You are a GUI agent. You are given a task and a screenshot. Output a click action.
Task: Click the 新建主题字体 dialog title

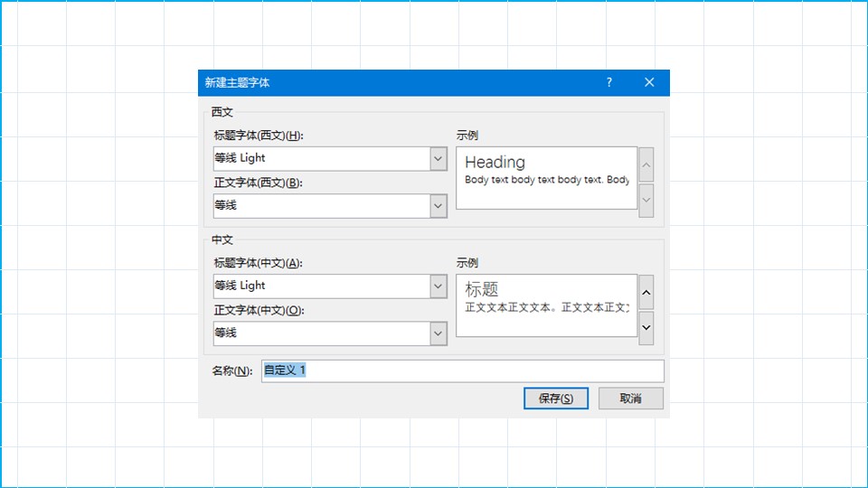[x=237, y=82]
